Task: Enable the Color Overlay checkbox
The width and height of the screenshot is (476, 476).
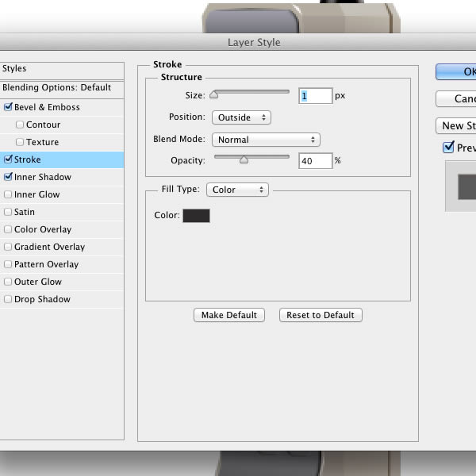Action: (8, 229)
